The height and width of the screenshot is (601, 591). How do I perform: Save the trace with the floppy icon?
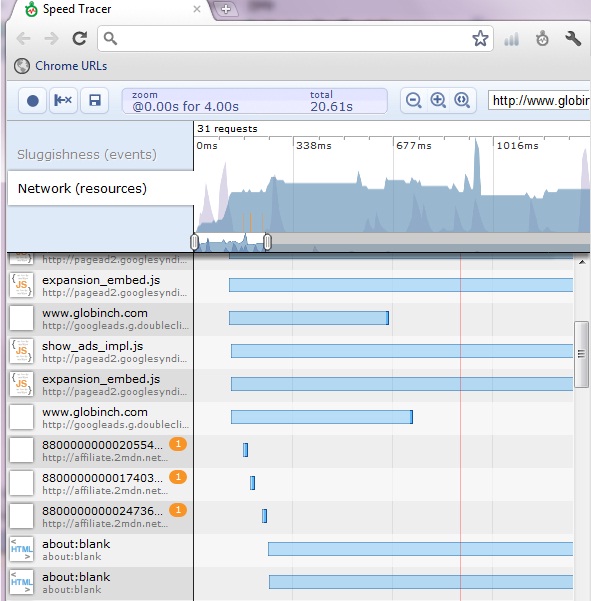[95, 101]
